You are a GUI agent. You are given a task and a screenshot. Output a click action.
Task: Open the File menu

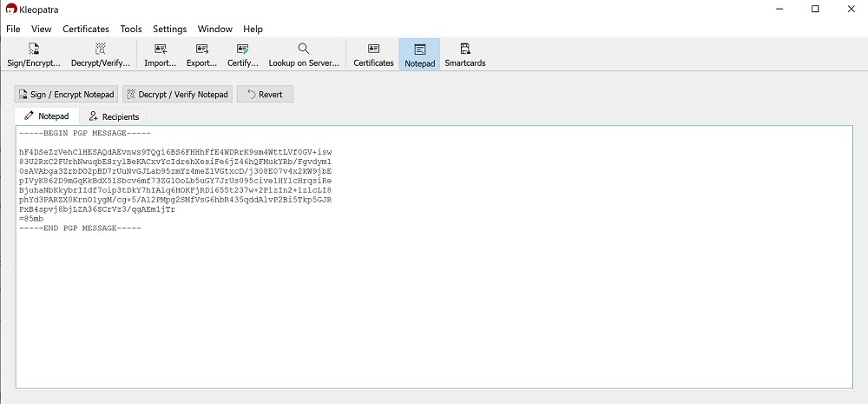[13, 29]
